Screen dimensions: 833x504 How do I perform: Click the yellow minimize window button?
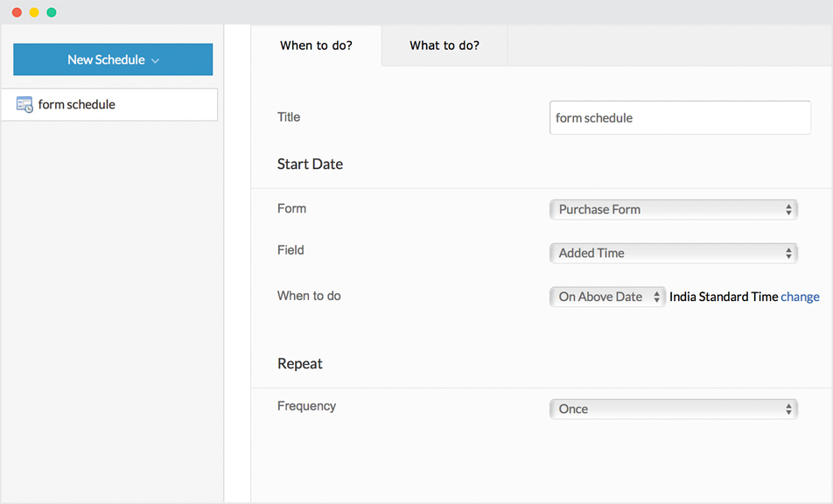(34, 12)
